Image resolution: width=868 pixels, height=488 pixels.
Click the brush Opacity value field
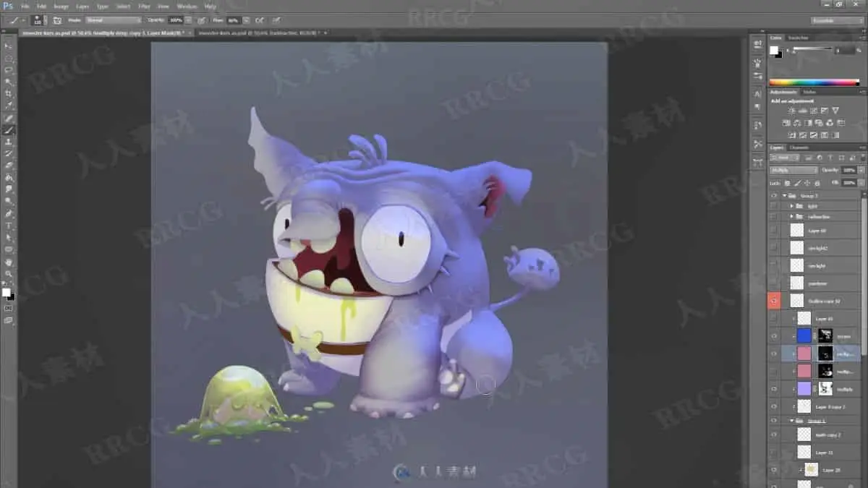[x=176, y=20]
